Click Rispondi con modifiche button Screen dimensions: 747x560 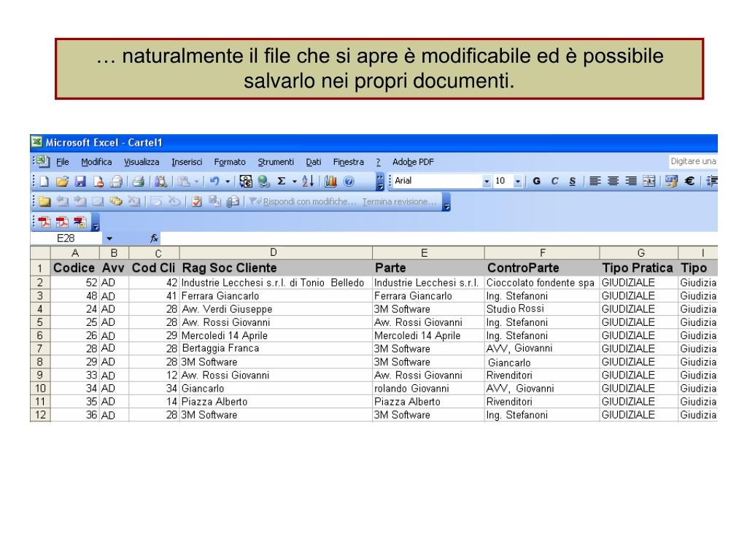click(x=303, y=202)
